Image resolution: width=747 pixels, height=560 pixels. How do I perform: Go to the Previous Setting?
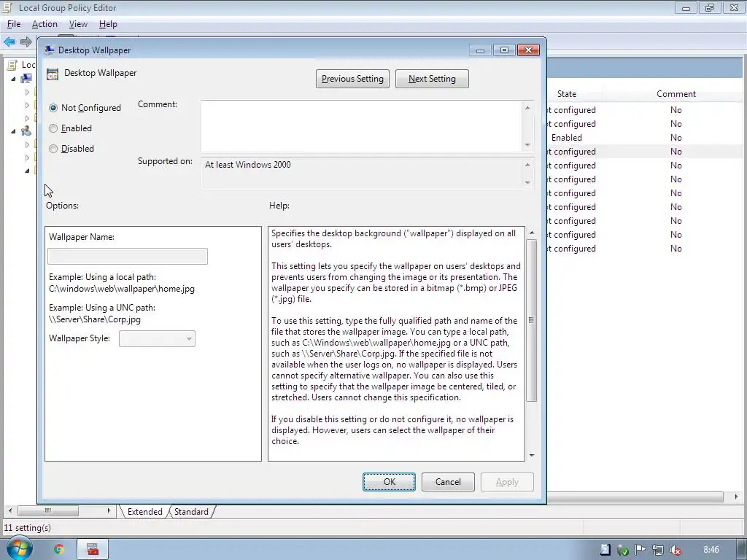pos(352,79)
